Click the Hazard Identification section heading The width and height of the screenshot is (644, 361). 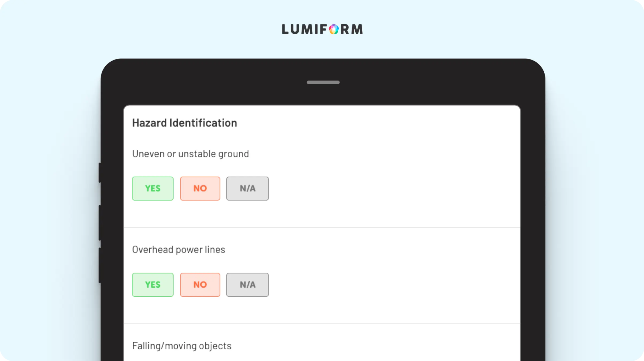point(185,123)
